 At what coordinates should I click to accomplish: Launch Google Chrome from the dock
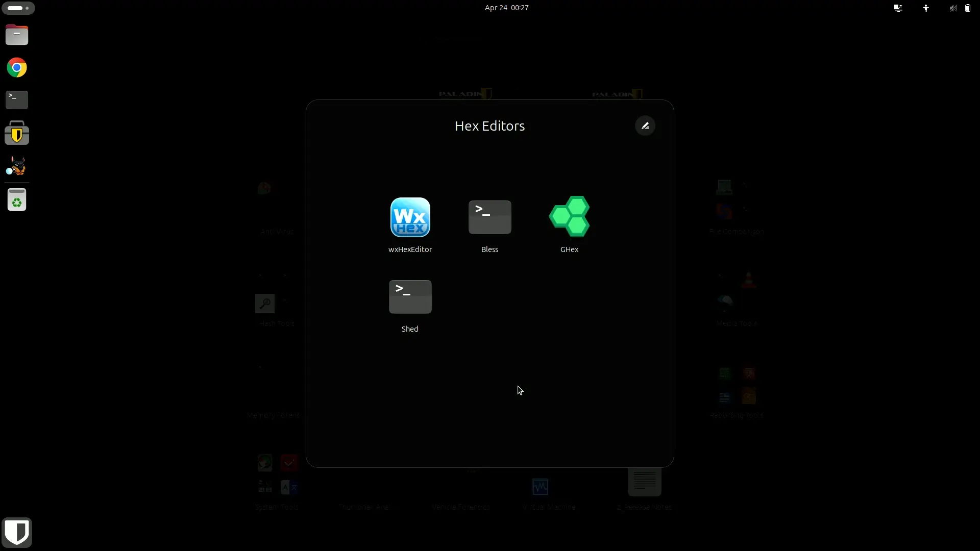[x=17, y=68]
